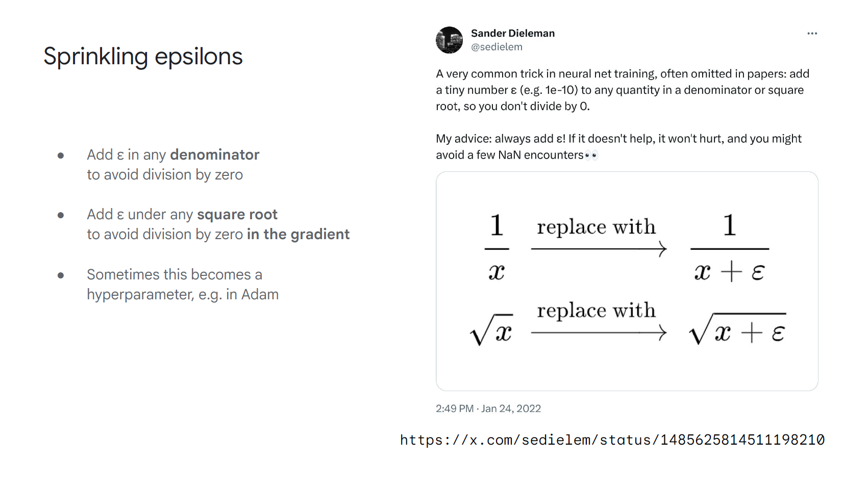Click the tweet paragraph about common trick

pyautogui.click(x=623, y=90)
